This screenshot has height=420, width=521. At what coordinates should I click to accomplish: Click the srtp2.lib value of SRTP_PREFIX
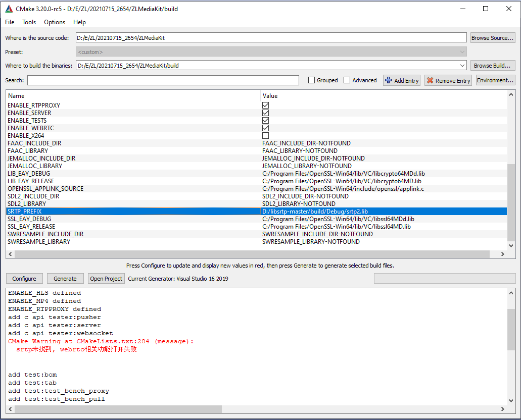coord(315,212)
